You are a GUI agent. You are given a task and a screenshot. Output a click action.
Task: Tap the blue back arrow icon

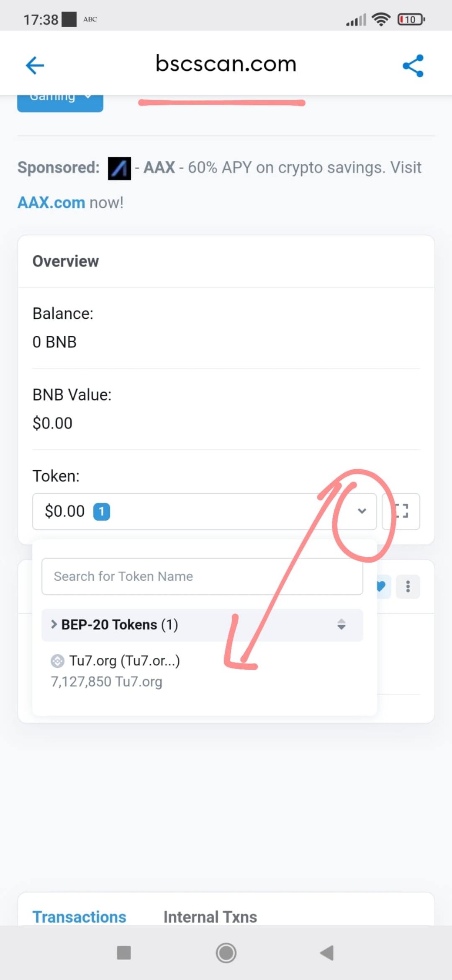[x=35, y=65]
